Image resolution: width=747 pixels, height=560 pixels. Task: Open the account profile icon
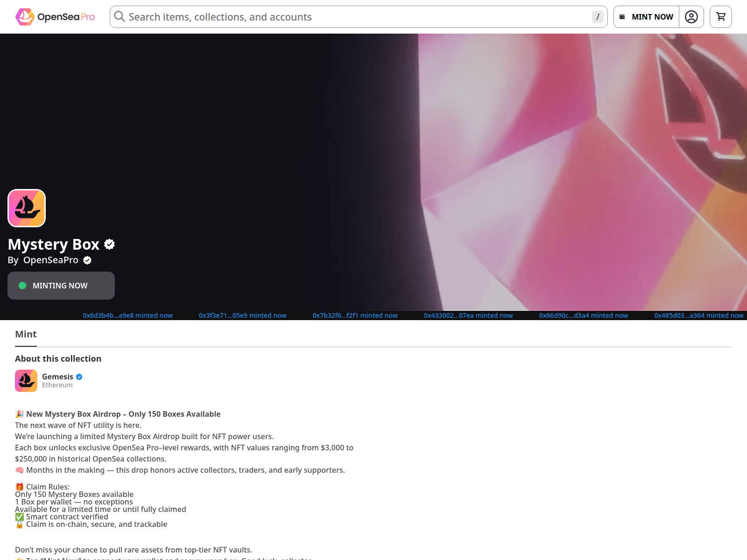pyautogui.click(x=691, y=17)
